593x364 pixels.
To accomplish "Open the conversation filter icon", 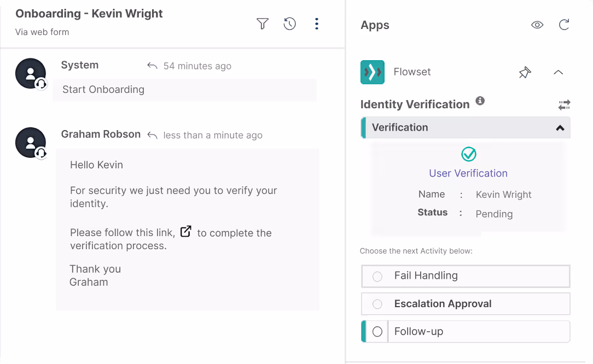I will tap(263, 24).
